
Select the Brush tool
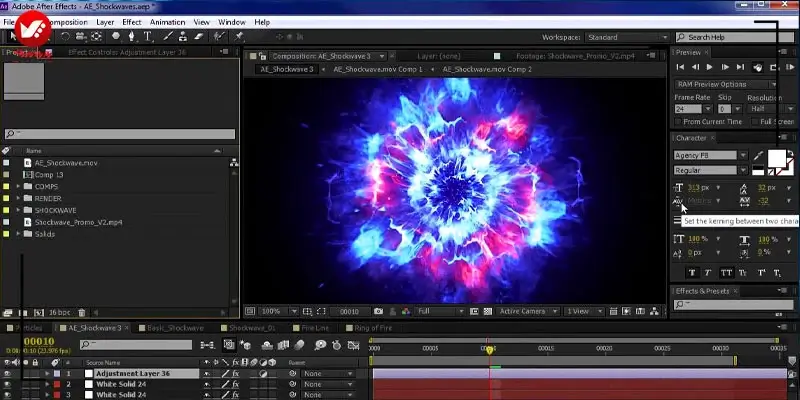168,36
